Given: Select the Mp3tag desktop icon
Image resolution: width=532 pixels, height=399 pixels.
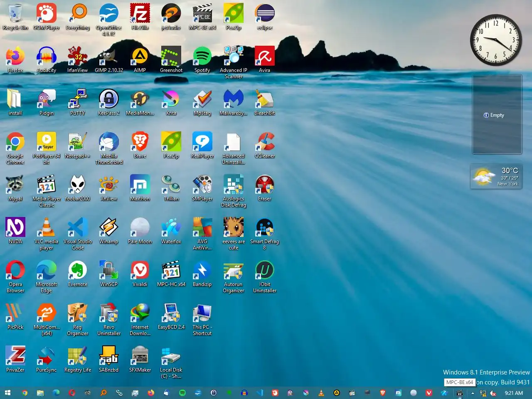Looking at the screenshot, I should point(202,103).
